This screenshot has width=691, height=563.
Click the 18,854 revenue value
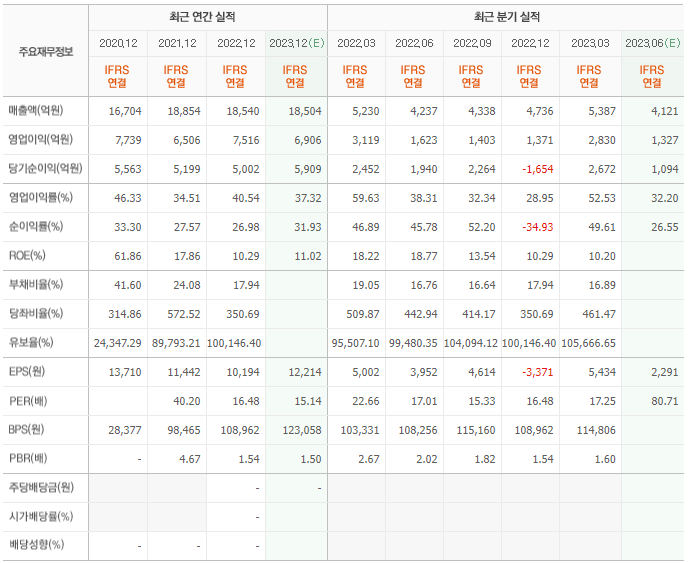pyautogui.click(x=184, y=111)
